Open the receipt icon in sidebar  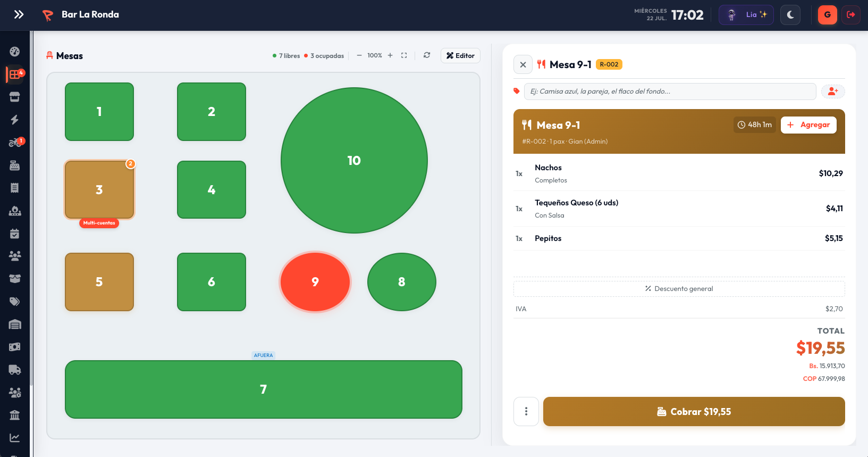(x=15, y=188)
